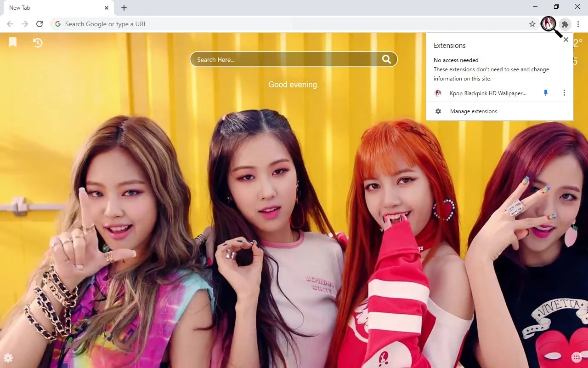Open Chrome's three-dot customization menu

[578, 24]
